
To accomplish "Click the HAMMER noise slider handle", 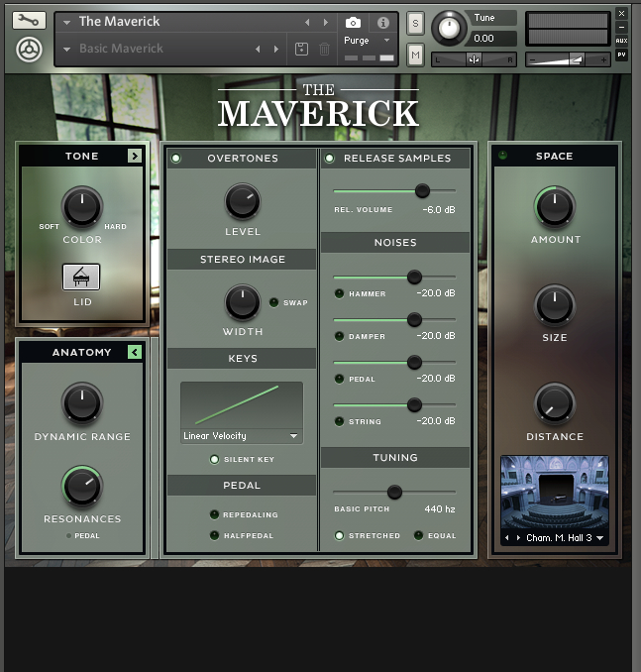I will tap(414, 278).
